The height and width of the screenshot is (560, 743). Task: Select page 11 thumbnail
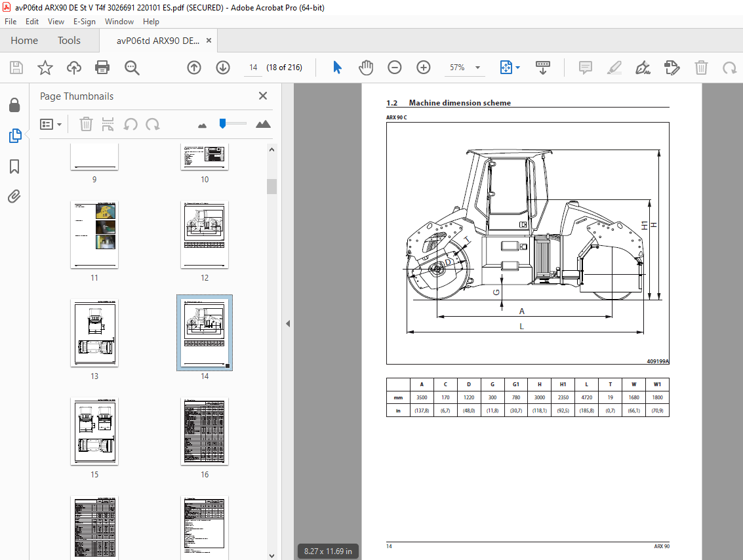pyautogui.click(x=94, y=235)
